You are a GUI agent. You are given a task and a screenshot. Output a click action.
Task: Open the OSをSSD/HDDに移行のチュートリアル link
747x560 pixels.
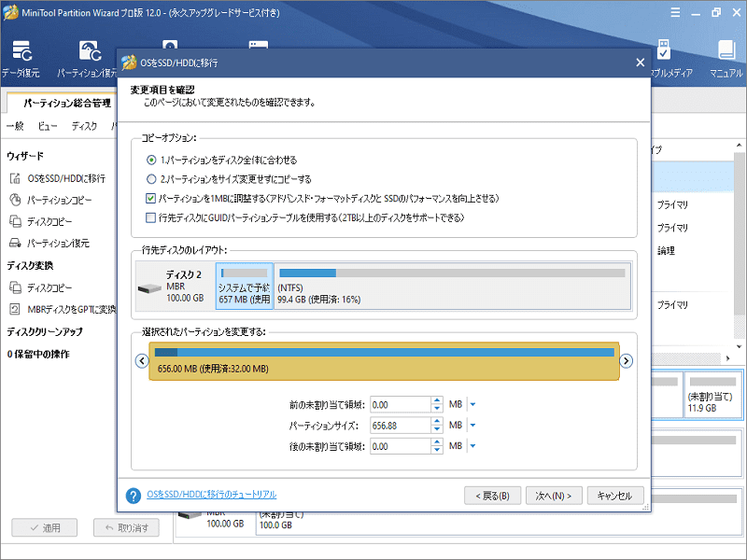pyautogui.click(x=212, y=495)
